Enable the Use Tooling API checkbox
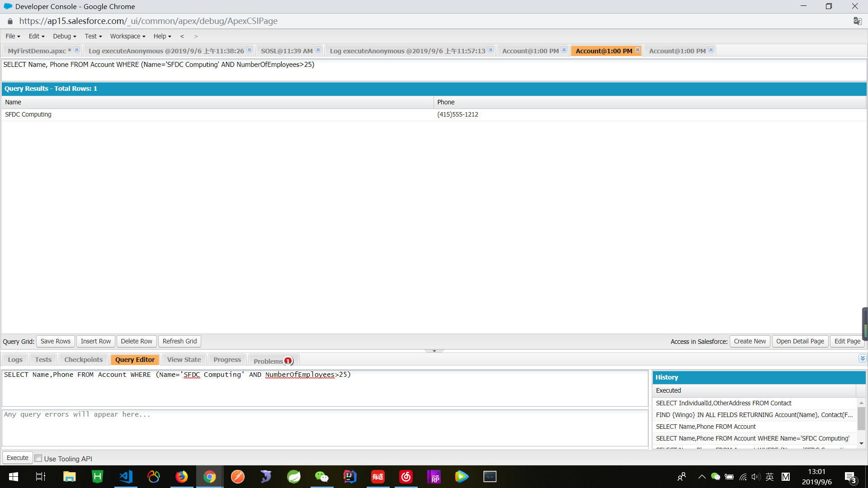Screen dimensions: 868x488 pos(38,458)
